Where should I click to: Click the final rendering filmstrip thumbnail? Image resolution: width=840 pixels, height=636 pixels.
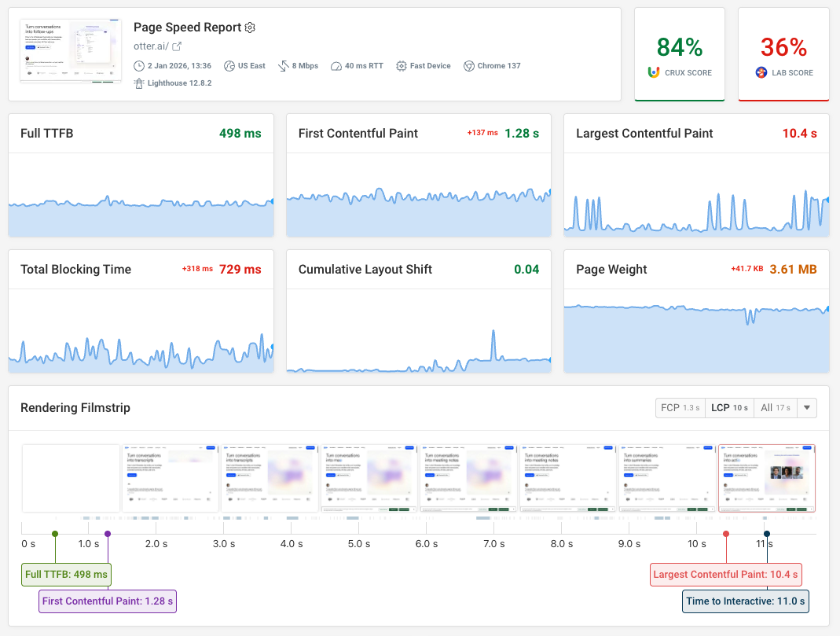[x=766, y=478]
